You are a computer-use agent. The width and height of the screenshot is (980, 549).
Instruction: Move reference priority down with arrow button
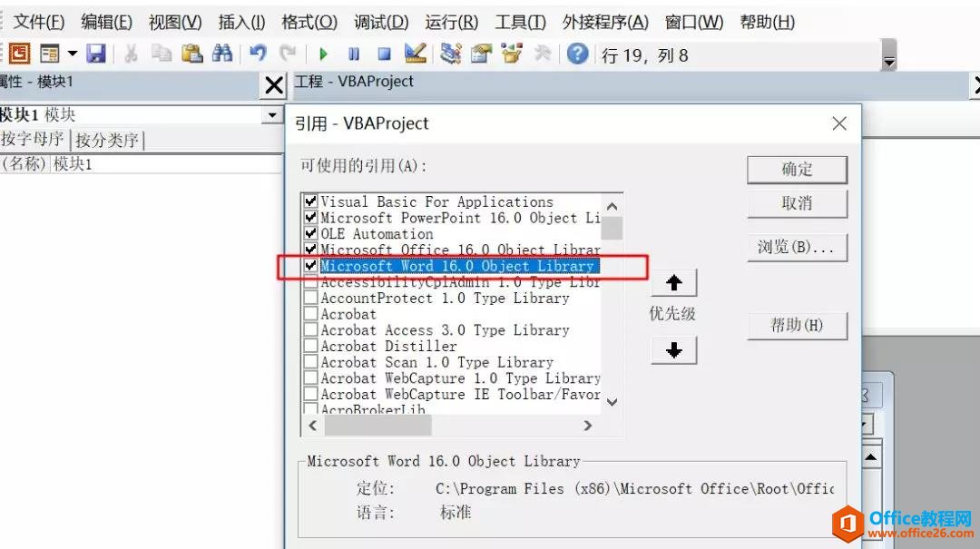(673, 350)
